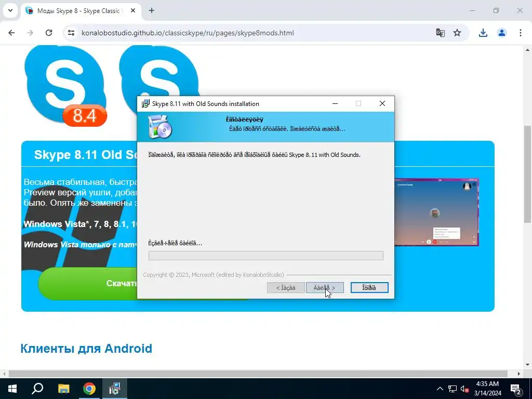Click the vertical scrollbar thumb of the page

[x=528, y=174]
